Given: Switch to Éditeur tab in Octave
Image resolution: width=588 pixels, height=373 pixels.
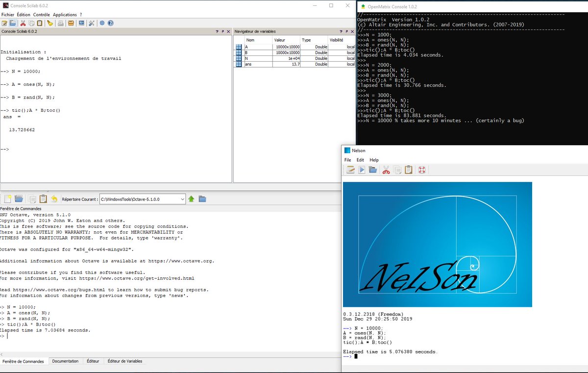Looking at the screenshot, I should click(x=93, y=361).
